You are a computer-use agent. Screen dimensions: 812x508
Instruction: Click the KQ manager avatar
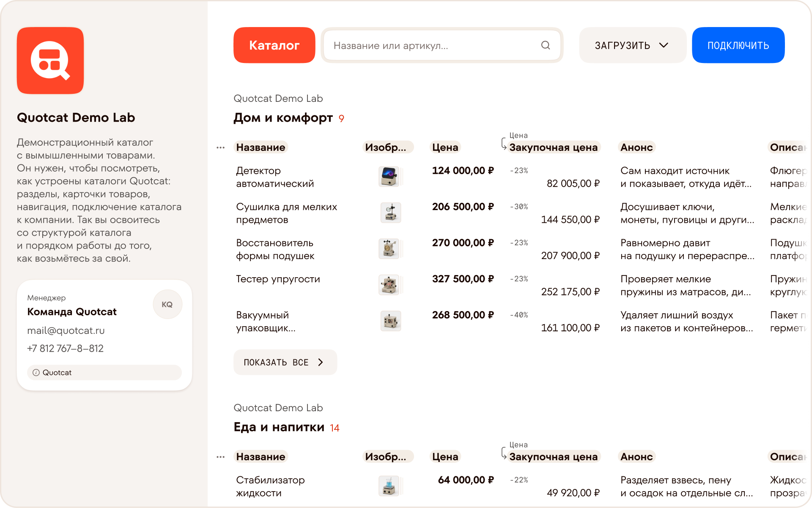pos(167,304)
